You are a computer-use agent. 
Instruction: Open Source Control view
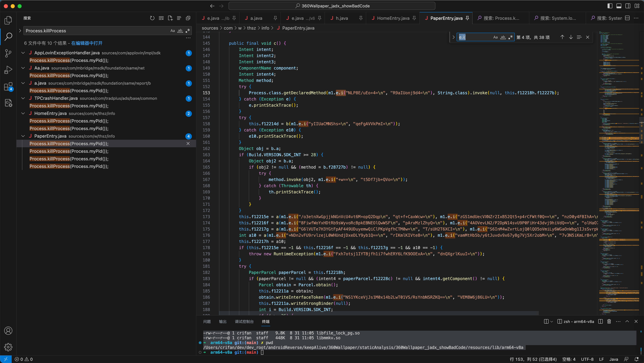(x=8, y=53)
